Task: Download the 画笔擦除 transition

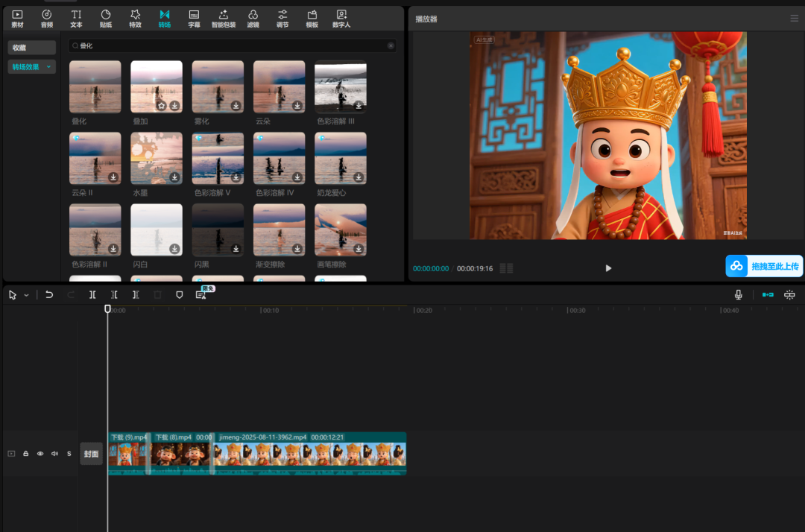Action: point(359,249)
